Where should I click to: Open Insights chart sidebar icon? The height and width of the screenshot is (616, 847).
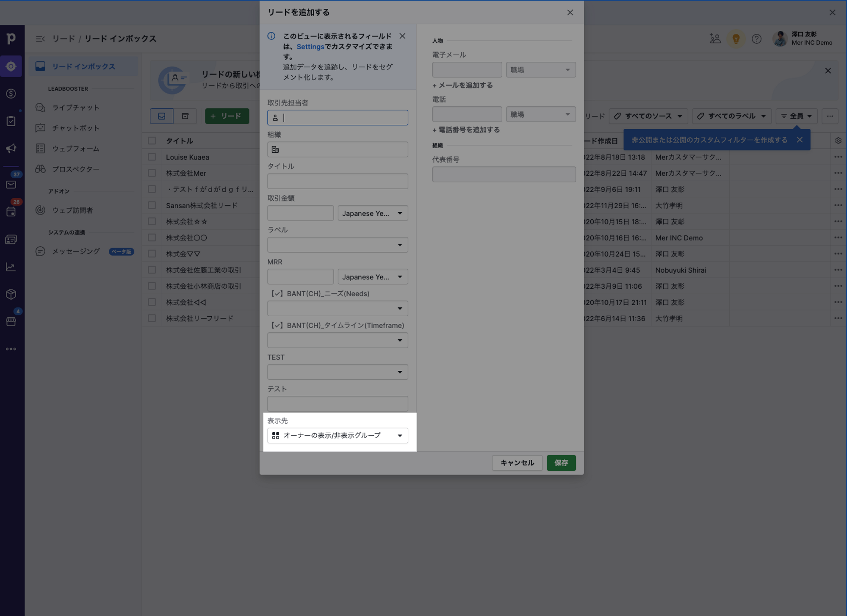pos(11,267)
